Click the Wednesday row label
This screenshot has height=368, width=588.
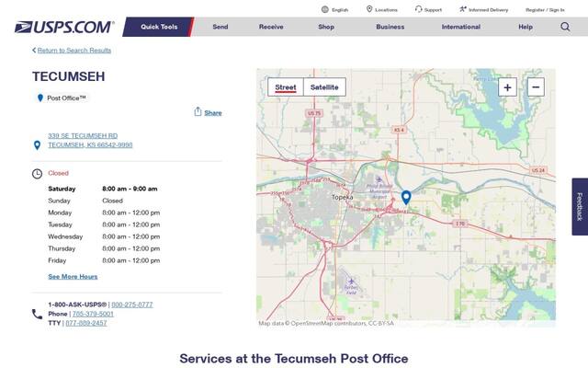pos(65,236)
